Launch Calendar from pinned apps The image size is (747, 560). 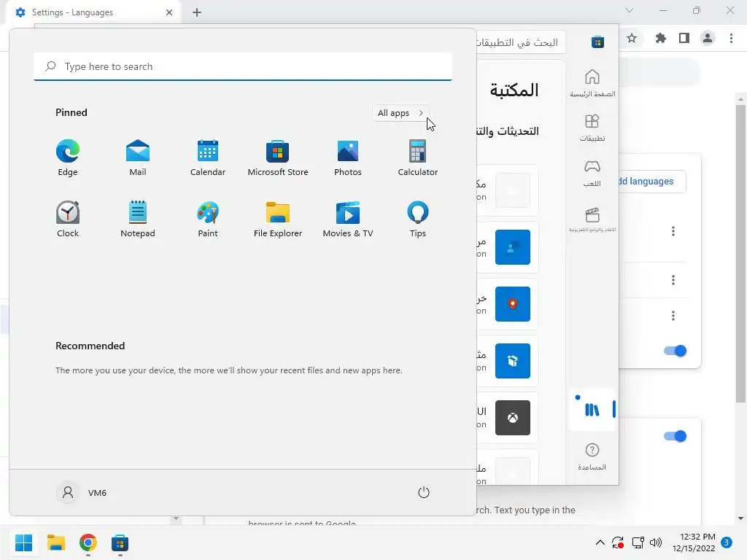coord(208,158)
